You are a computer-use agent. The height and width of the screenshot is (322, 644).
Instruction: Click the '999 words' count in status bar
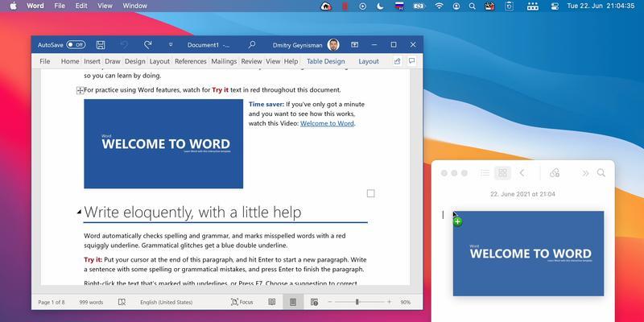pyautogui.click(x=91, y=303)
